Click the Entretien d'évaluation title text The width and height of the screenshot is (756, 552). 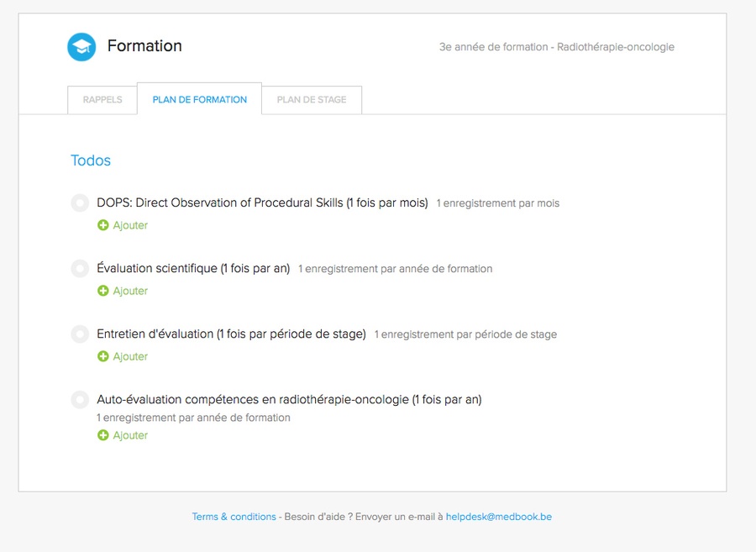click(232, 334)
